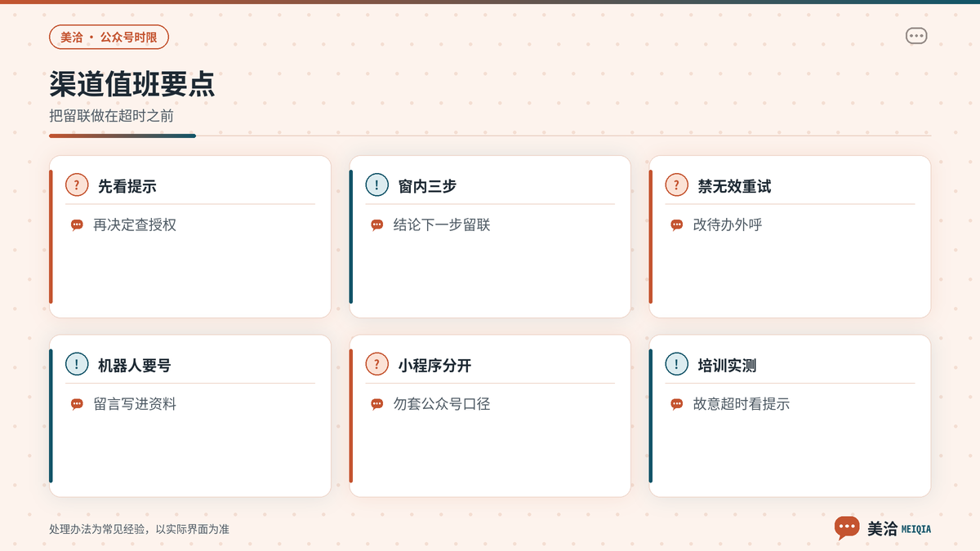The width and height of the screenshot is (980, 551).
Task: Click the speech bubble bullet before 留言写进资料
Action: [77, 404]
